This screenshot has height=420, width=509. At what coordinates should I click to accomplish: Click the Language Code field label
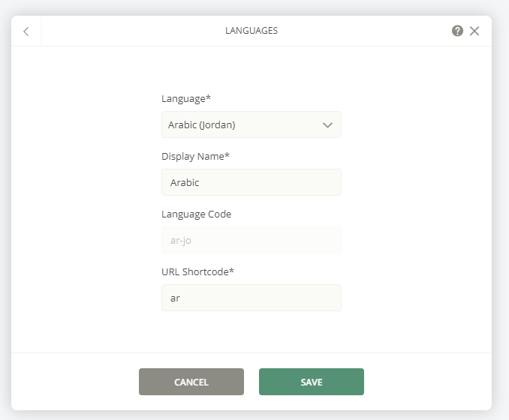tap(197, 214)
